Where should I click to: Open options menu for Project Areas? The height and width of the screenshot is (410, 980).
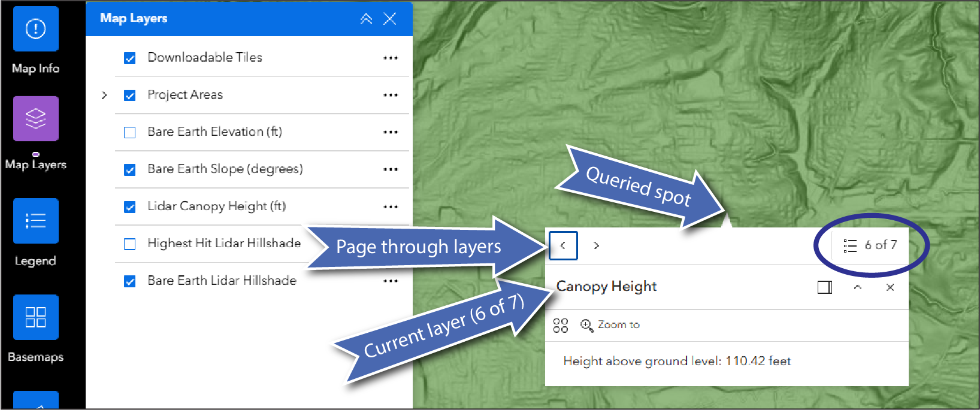coord(391,95)
